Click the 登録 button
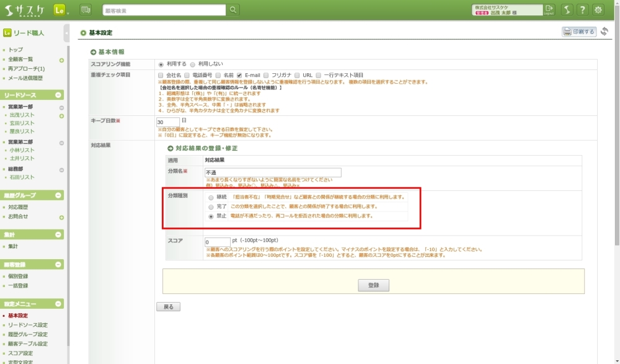Viewport: 620px width, 364px height. point(373,285)
